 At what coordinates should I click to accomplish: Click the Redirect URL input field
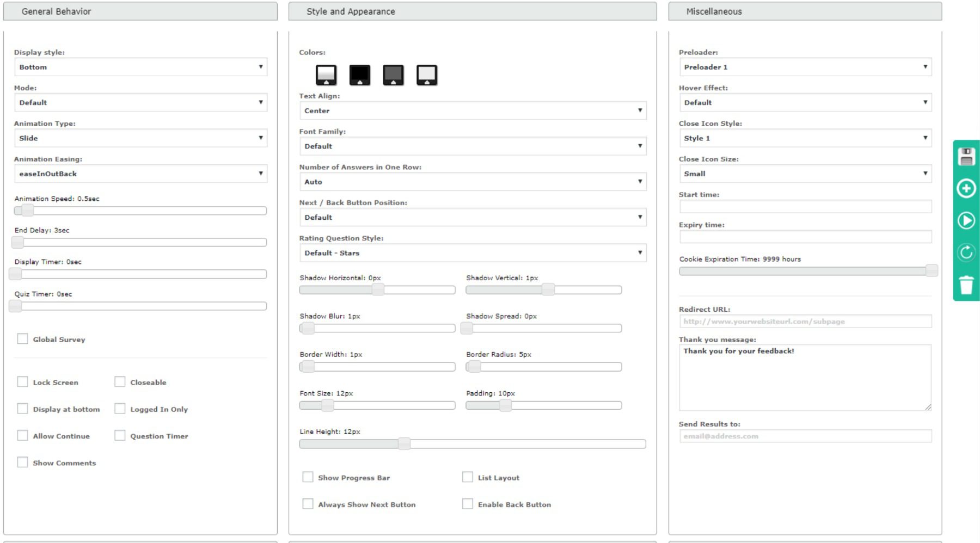tap(805, 322)
